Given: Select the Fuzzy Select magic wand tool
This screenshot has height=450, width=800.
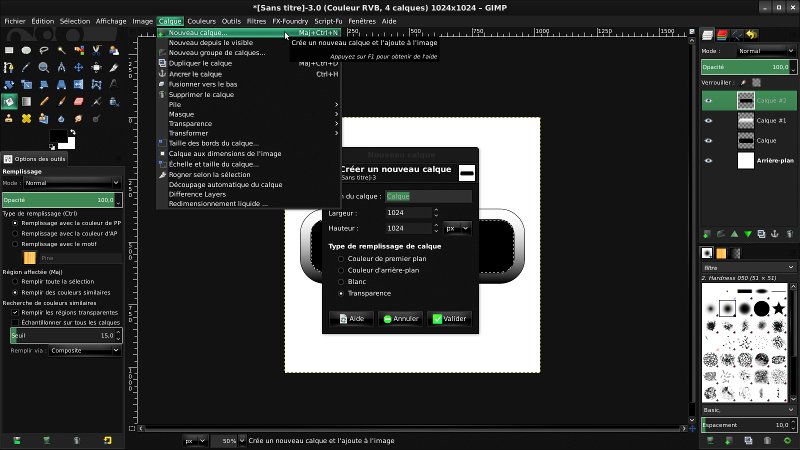Looking at the screenshot, I should coord(61,50).
